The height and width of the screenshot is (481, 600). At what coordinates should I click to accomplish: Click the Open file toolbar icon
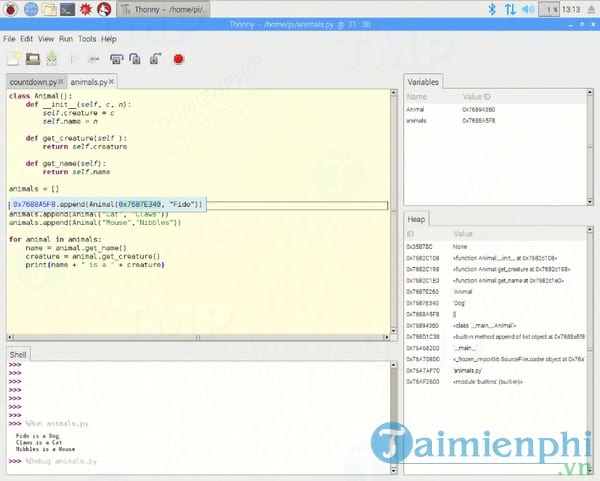(x=31, y=59)
